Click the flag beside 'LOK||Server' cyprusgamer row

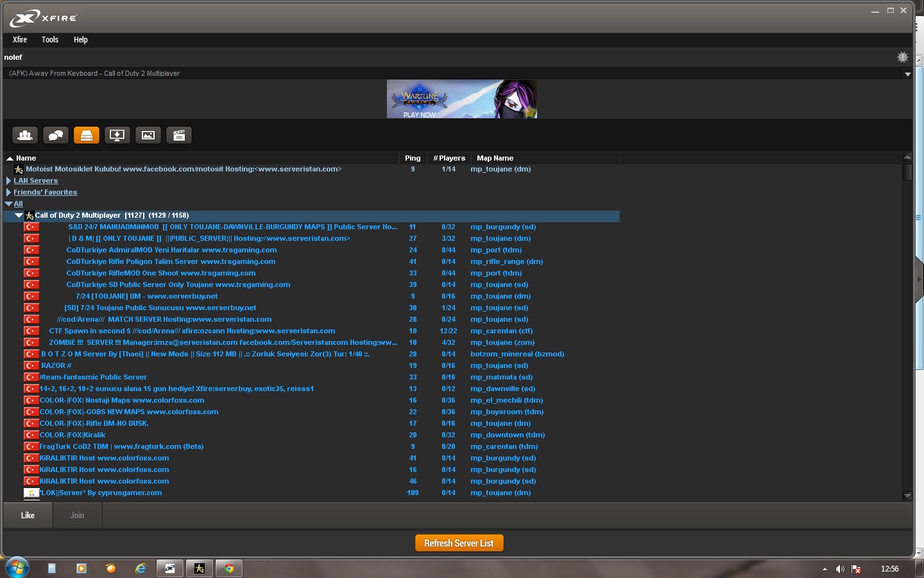click(x=31, y=493)
